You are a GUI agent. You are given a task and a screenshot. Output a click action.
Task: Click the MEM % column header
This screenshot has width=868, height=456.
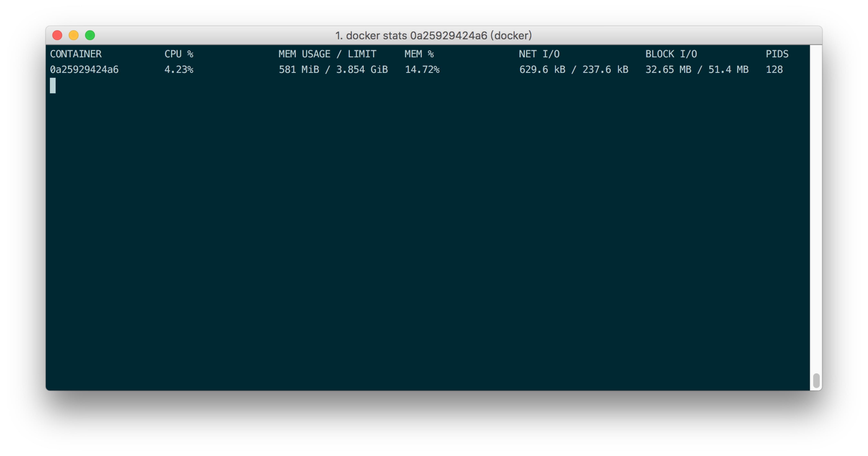point(419,54)
